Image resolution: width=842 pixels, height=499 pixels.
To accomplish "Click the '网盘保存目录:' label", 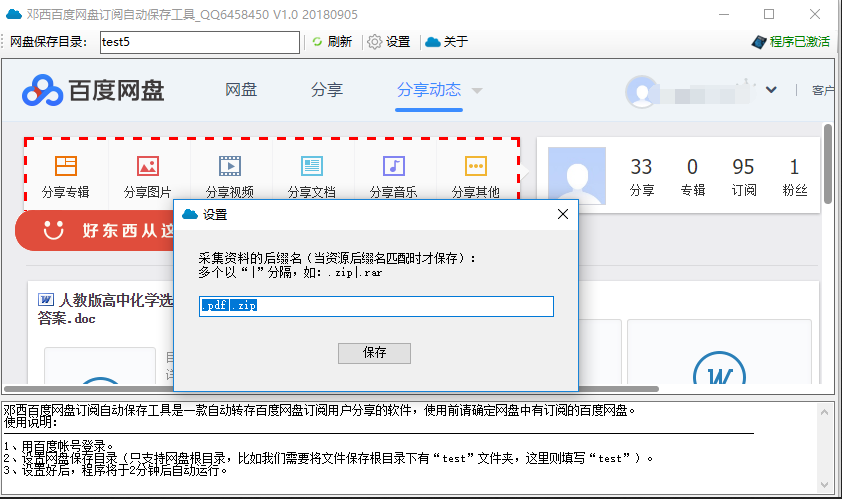I will (x=48, y=42).
